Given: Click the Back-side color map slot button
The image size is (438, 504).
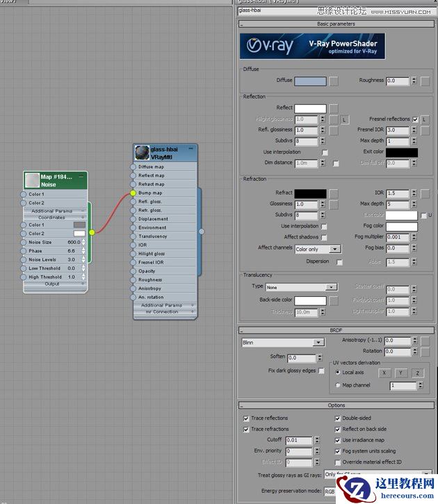Looking at the screenshot, I should point(334,301).
